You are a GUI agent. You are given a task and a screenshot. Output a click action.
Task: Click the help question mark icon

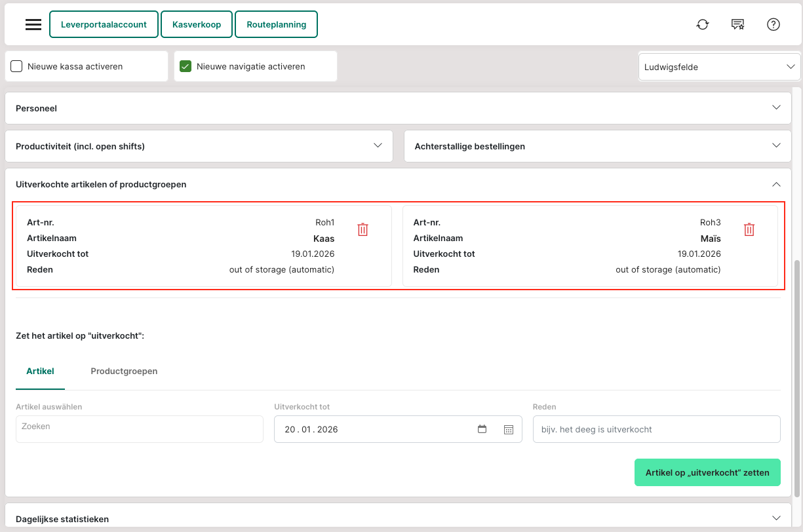773,25
